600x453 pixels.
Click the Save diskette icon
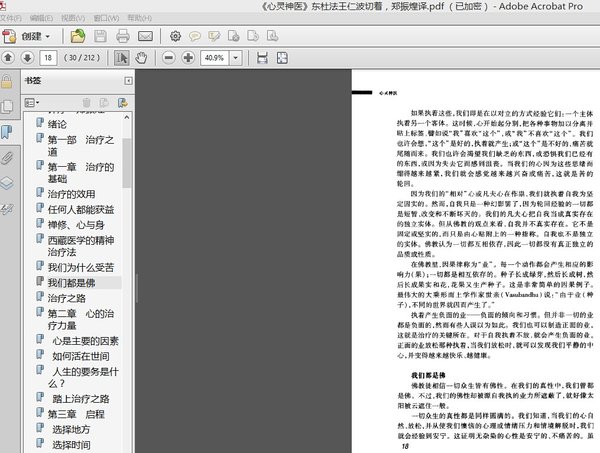(x=100, y=36)
